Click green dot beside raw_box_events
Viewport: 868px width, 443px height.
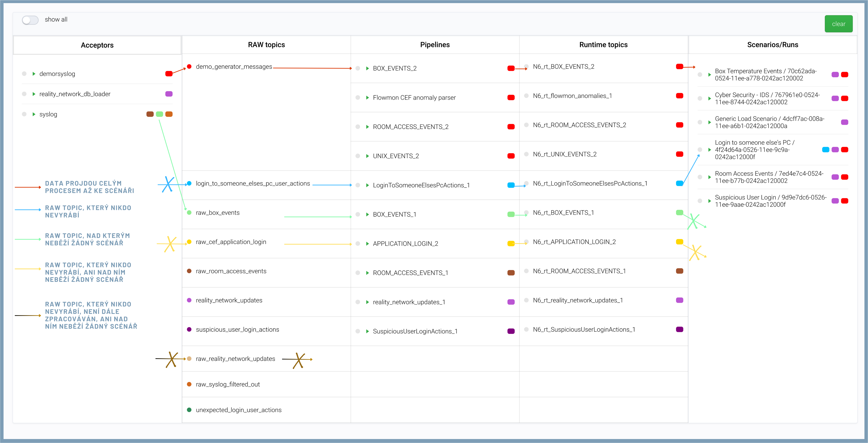tap(189, 213)
